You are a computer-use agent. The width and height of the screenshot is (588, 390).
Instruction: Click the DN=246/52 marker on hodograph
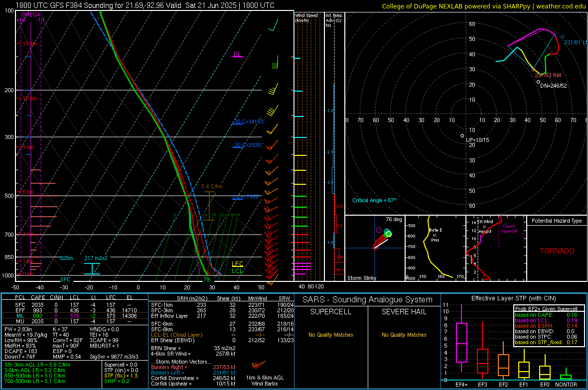538,82
